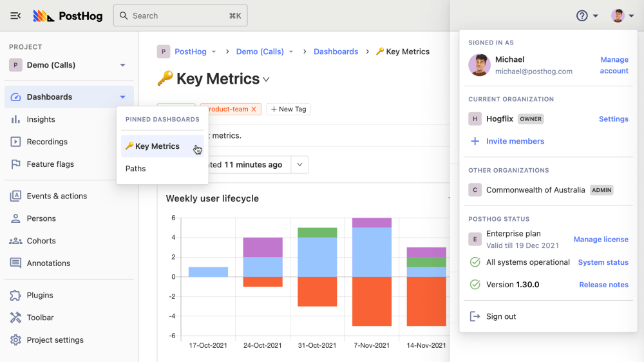Click the Commonwealth of Australia C badge
Screen dimensions: 644x362
point(475,190)
